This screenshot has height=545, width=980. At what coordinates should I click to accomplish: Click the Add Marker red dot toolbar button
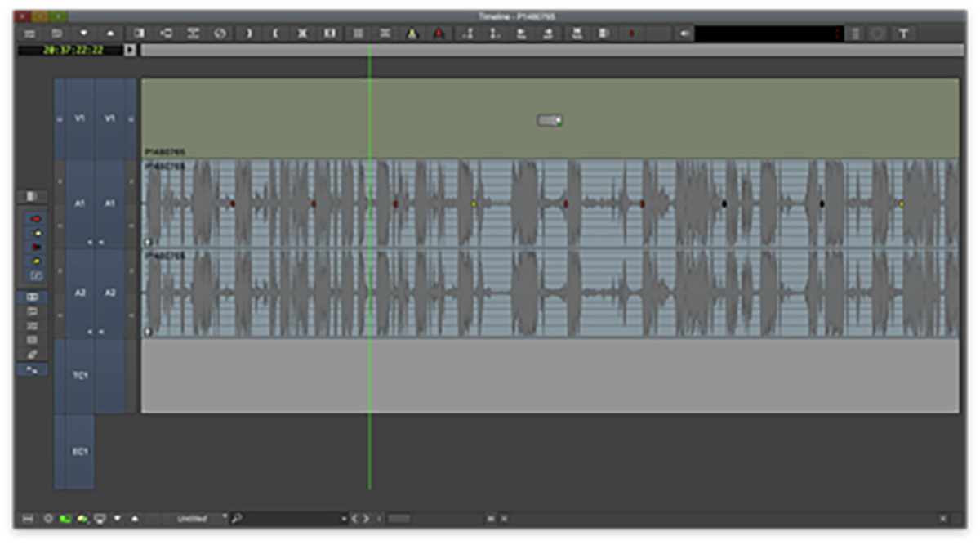click(x=631, y=34)
